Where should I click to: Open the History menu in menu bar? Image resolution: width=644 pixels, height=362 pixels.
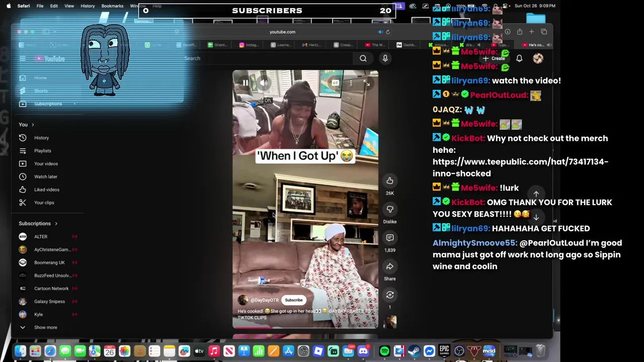pyautogui.click(x=88, y=6)
